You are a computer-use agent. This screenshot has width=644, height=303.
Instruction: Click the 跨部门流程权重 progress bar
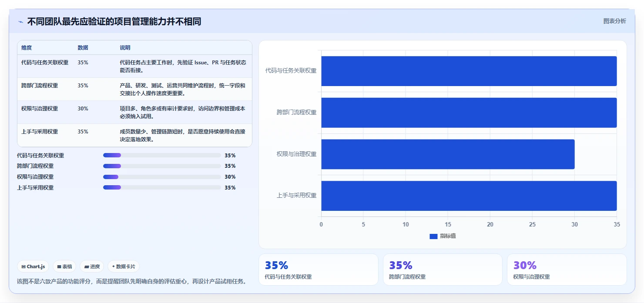pos(162,166)
